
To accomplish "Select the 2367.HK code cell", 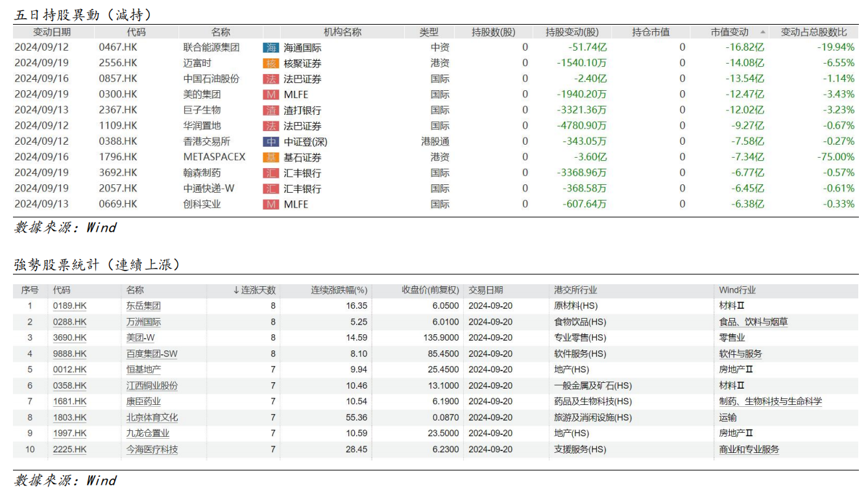I will (x=118, y=110).
